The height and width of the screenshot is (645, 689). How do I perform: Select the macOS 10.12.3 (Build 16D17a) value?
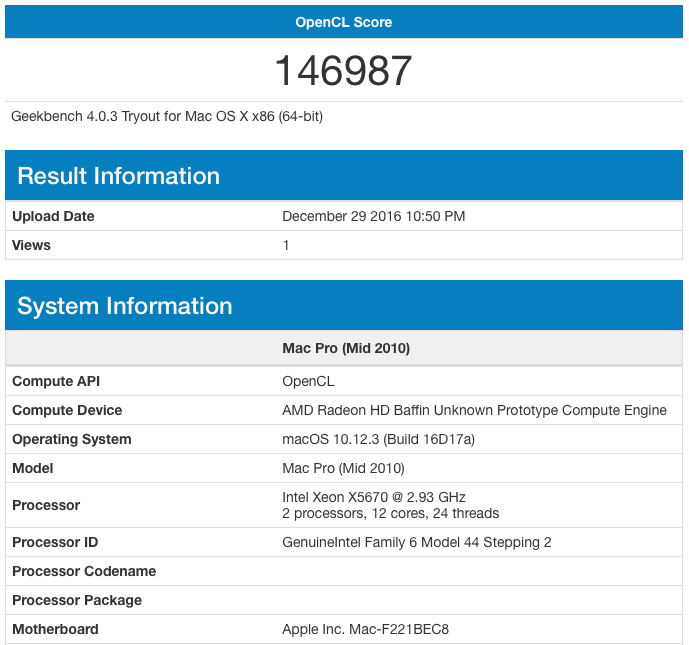(378, 439)
